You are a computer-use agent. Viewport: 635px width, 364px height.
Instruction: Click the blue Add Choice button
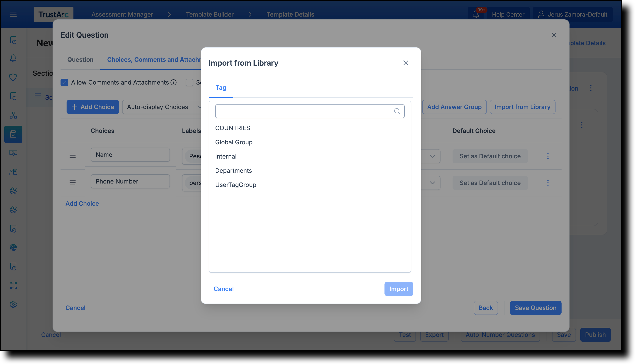[x=93, y=107]
